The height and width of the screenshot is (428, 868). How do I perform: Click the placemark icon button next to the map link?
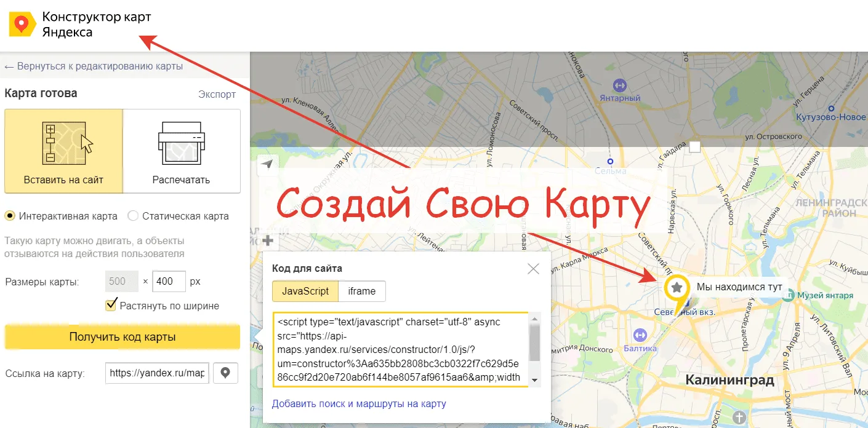click(225, 373)
